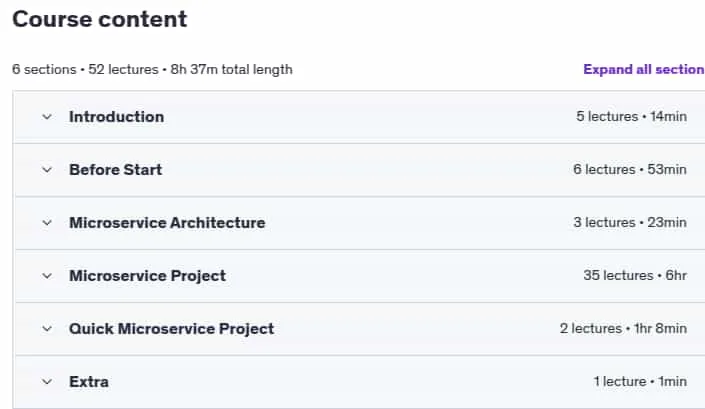Click the chevron beside Quick Microservice Project
705x409 pixels.
(47, 329)
